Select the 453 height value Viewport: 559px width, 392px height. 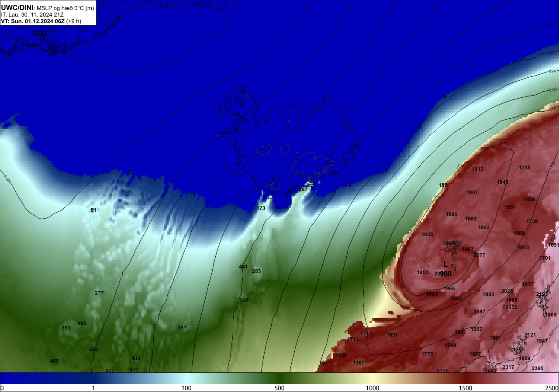point(93,350)
